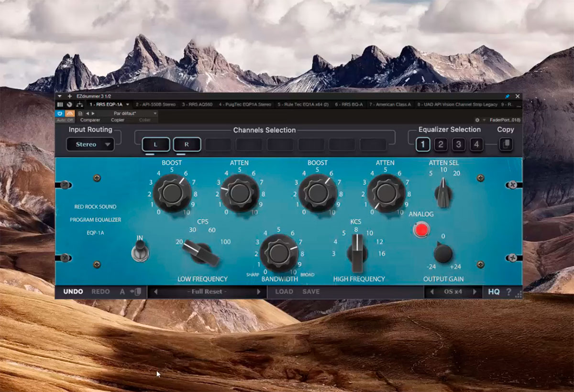Image resolution: width=574 pixels, height=392 pixels.
Task: Click the low frequency ATTEN knob
Action: point(239,193)
